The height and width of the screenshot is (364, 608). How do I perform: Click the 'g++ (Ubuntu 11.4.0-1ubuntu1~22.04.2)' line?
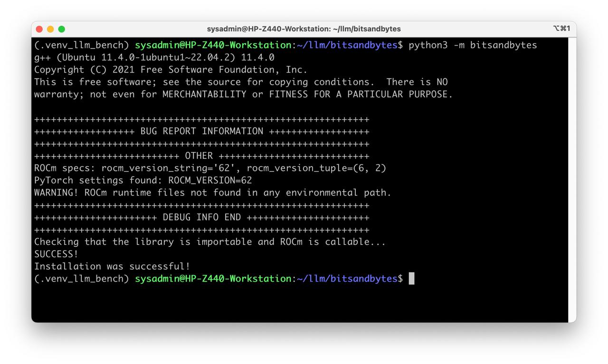point(154,57)
